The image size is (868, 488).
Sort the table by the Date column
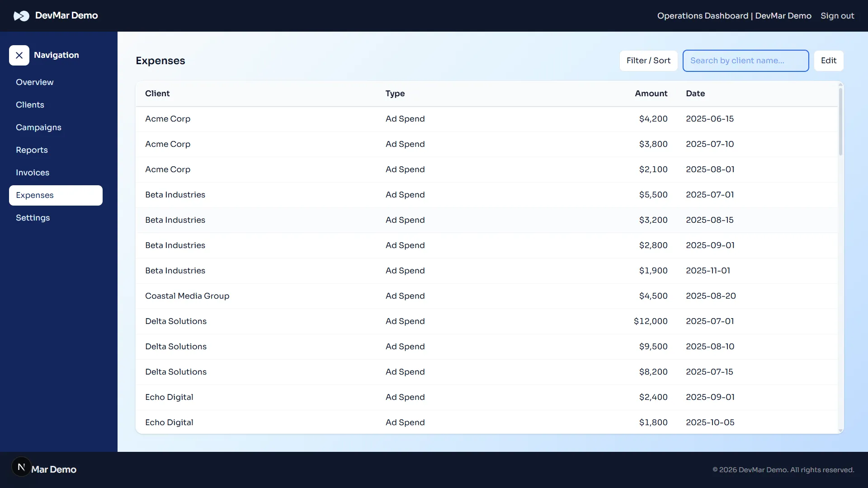coord(695,94)
